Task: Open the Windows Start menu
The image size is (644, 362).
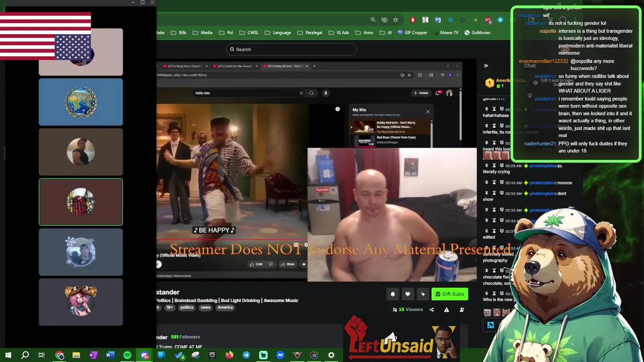Action: 8,355
